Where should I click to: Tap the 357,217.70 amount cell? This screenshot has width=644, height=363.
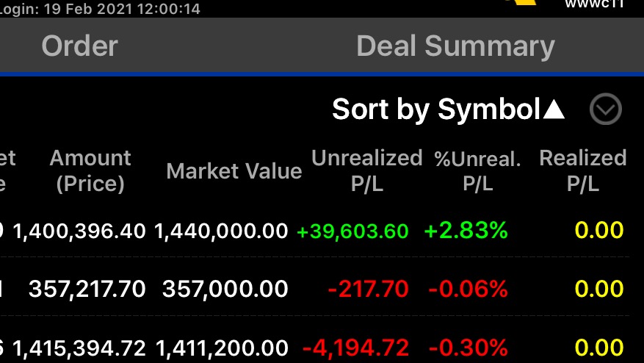click(87, 290)
